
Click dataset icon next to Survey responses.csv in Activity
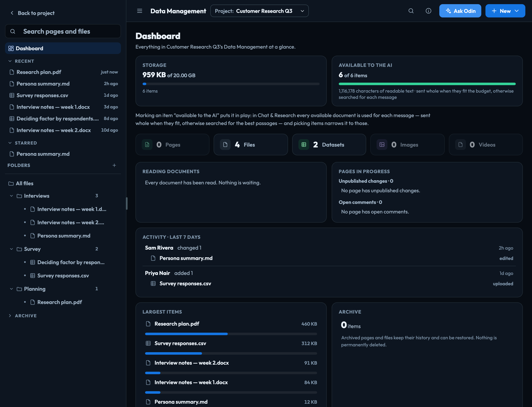click(153, 283)
